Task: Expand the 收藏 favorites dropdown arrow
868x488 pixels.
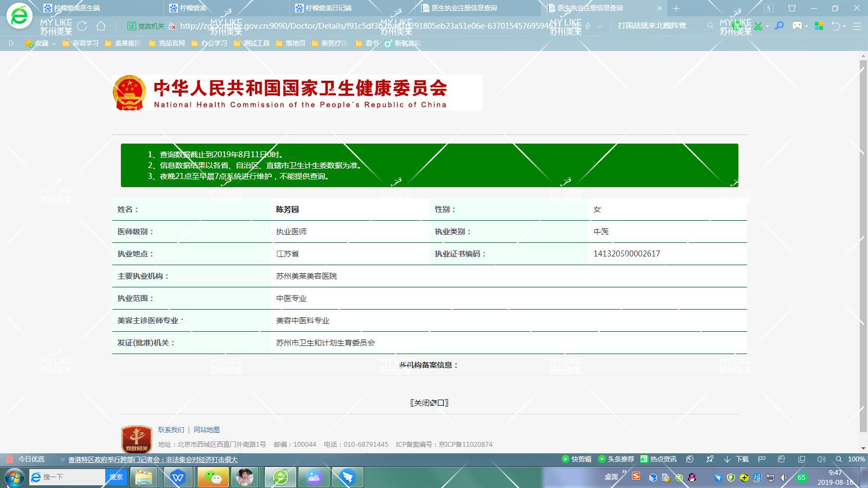Action: pyautogui.click(x=54, y=43)
